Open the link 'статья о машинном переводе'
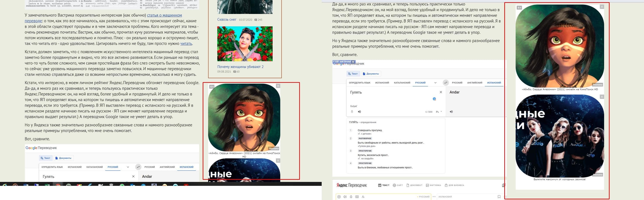The image size is (644, 200). click(164, 15)
